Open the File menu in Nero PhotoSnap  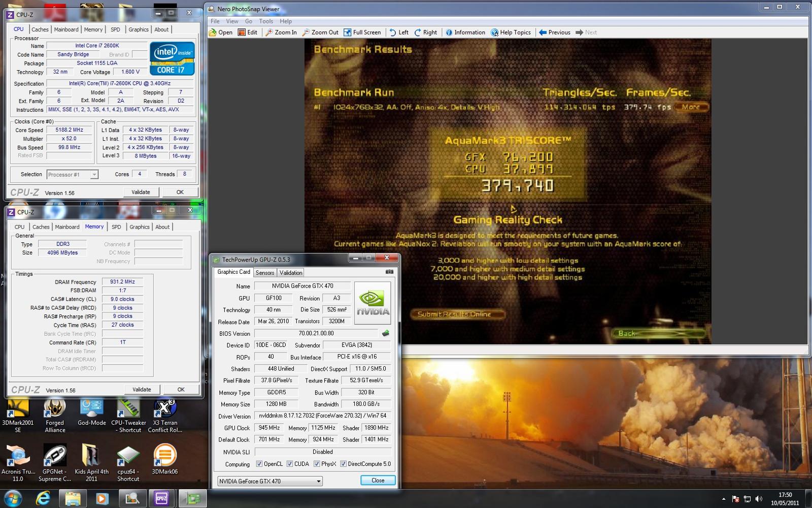[215, 21]
